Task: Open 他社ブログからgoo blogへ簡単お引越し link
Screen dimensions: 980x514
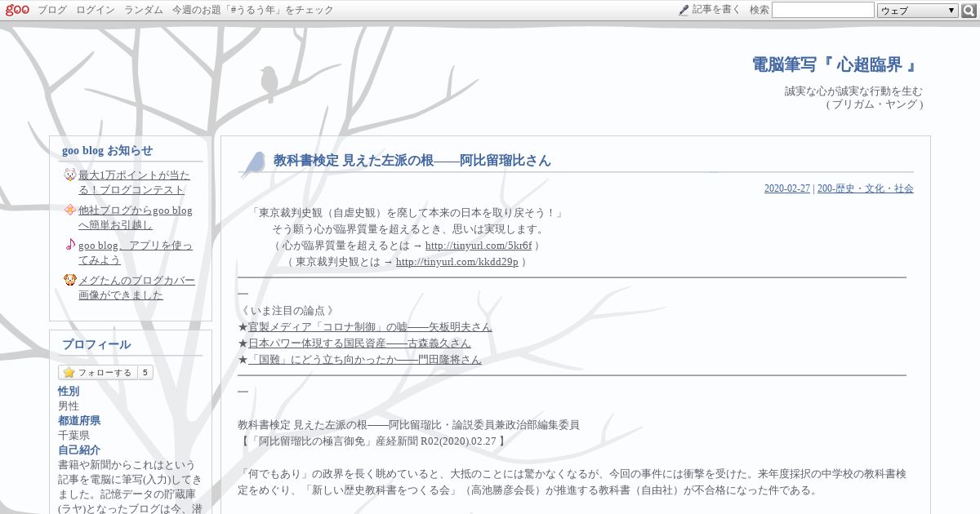Action: click(x=136, y=218)
